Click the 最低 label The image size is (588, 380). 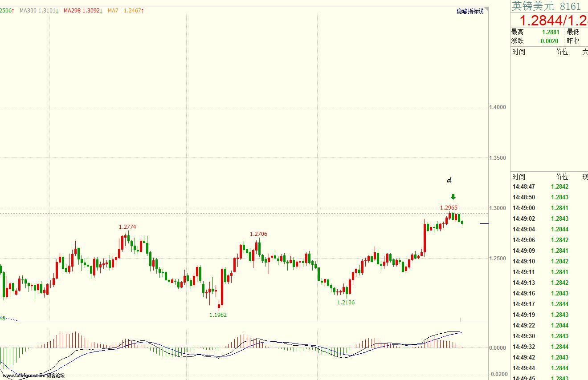[x=573, y=32]
